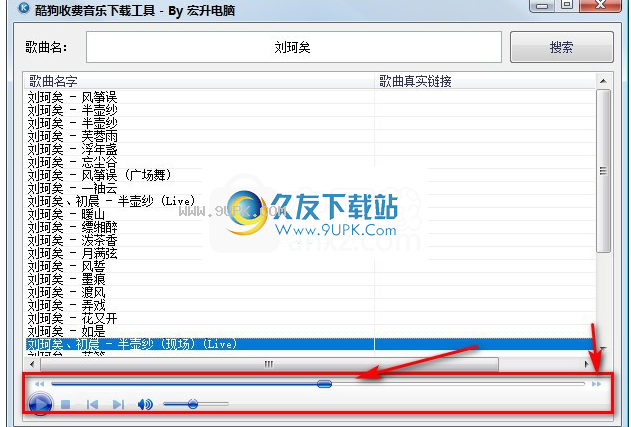Click the 歌曲名字 column header
The height and width of the screenshot is (427, 631).
(x=199, y=81)
